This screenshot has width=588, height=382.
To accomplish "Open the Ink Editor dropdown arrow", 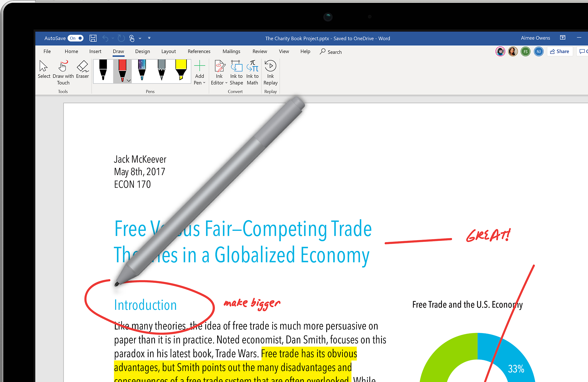I will point(226,83).
